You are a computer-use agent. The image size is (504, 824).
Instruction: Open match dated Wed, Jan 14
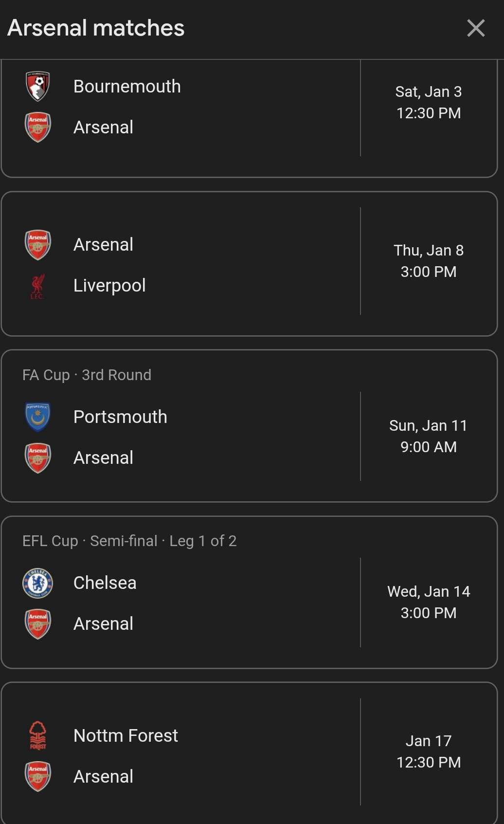pos(428,602)
